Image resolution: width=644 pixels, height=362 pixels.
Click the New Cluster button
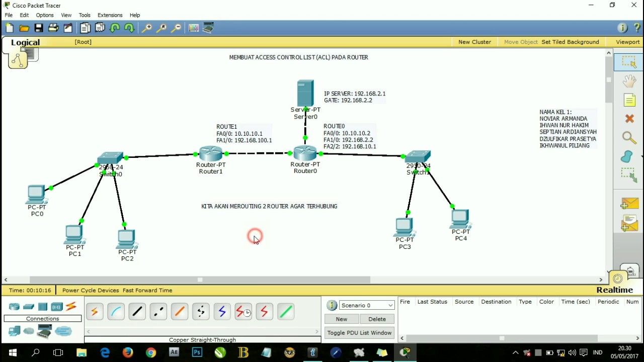(x=474, y=42)
